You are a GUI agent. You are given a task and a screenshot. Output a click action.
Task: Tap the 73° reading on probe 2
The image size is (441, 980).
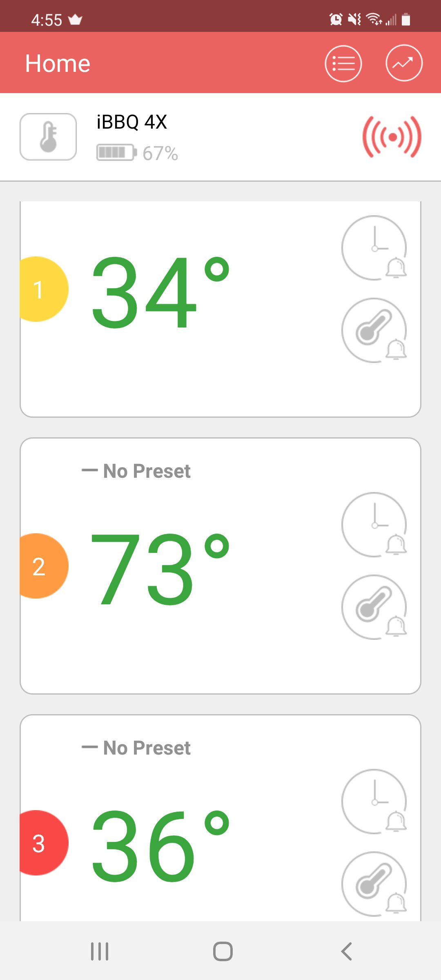click(x=161, y=568)
